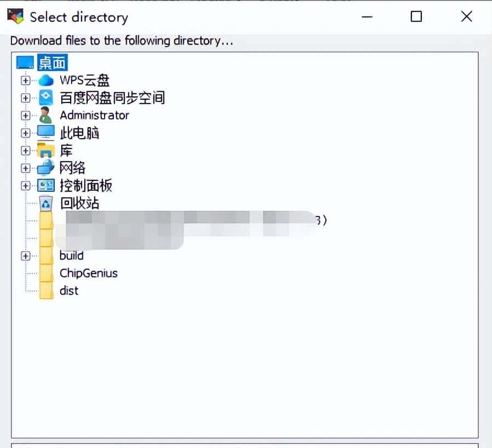The width and height of the screenshot is (492, 448).
Task: Click the 此电脑 computer icon
Action: (46, 133)
